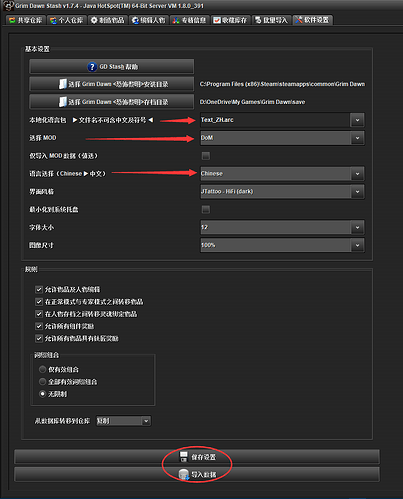Switch to the 个人仓库 tab
This screenshot has width=403, height=499.
67,20
